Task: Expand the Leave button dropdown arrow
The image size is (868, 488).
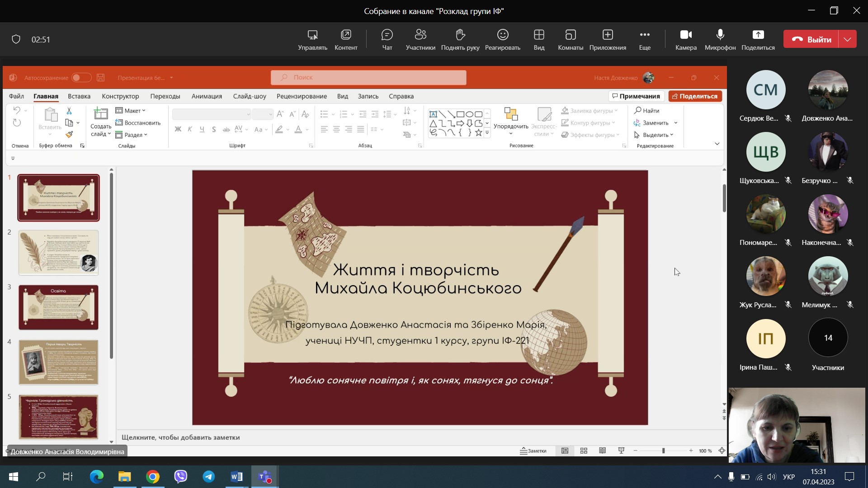Action: [x=847, y=39]
